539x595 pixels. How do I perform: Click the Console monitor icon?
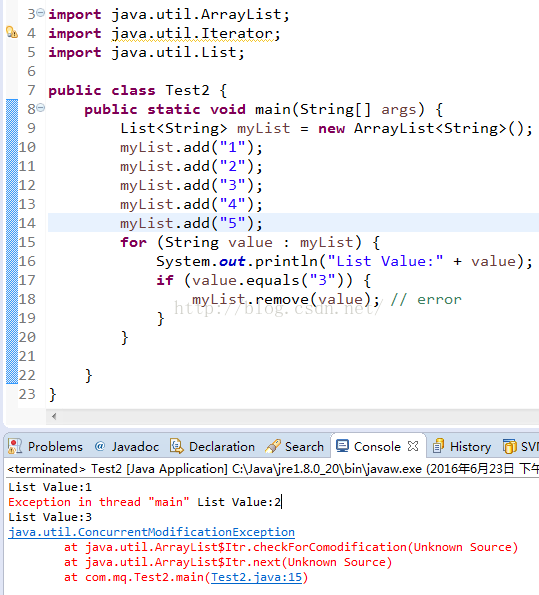point(342,446)
